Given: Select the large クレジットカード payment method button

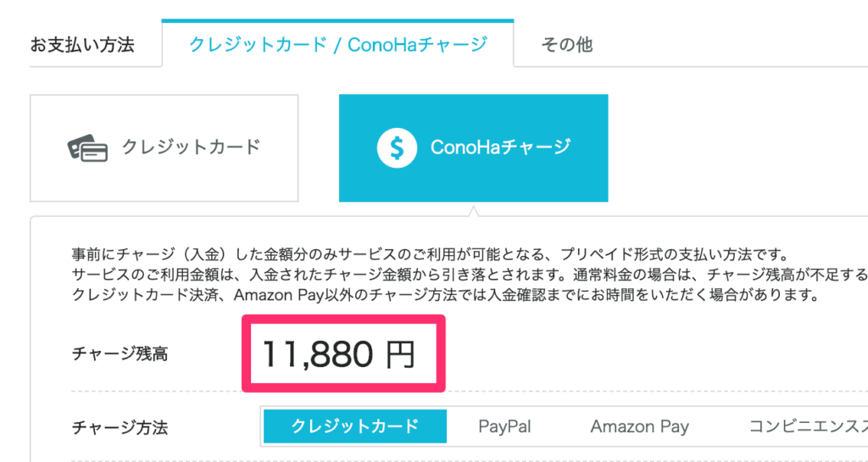Looking at the screenshot, I should (x=164, y=148).
